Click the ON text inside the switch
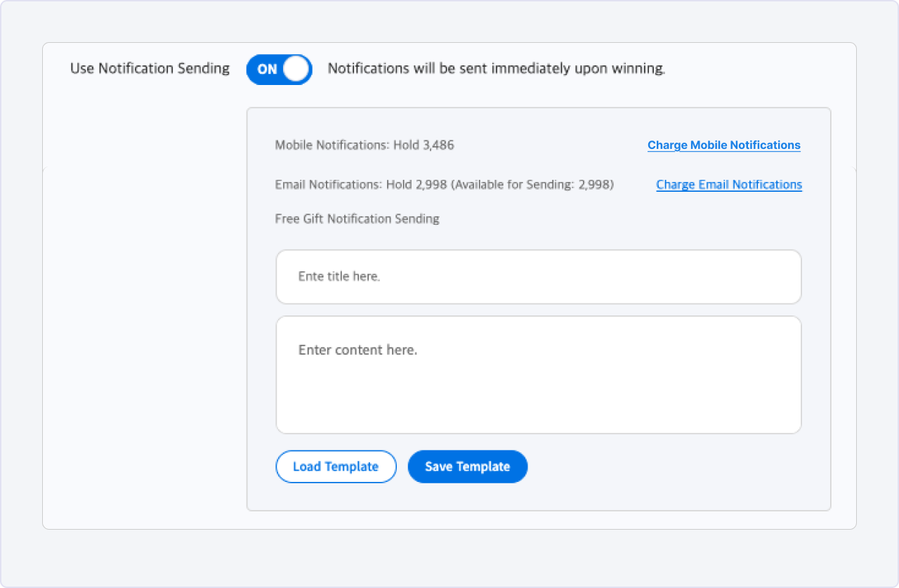This screenshot has height=588, width=899. (x=267, y=70)
